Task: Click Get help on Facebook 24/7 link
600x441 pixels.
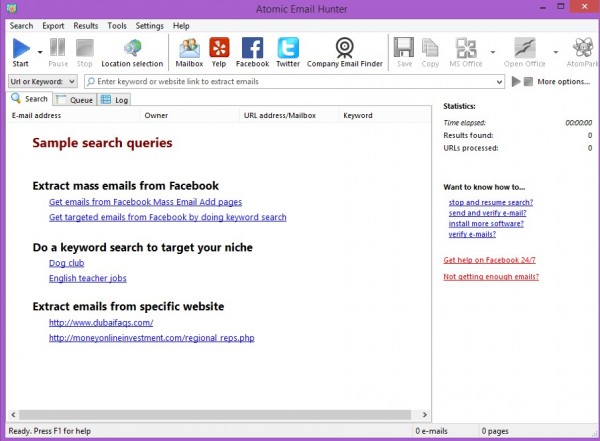Action: [489, 260]
